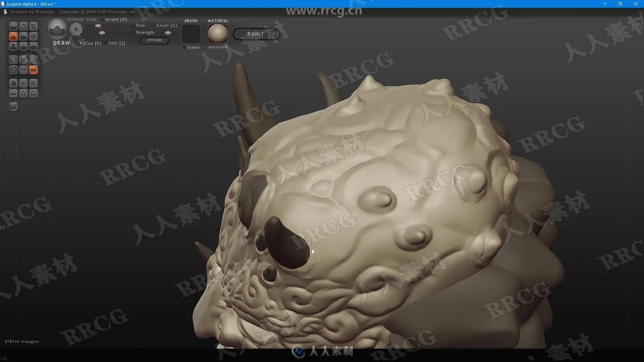This screenshot has width=644, height=362.
Task: Click the Detail [Q] slider handle
Action: tap(168, 33)
